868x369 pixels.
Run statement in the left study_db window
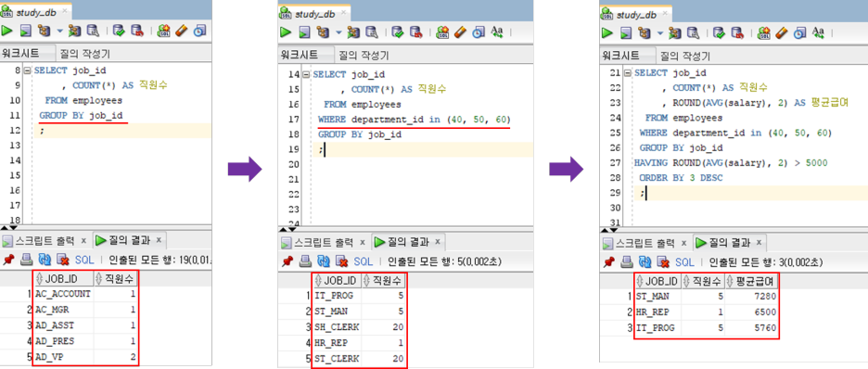coord(7,32)
